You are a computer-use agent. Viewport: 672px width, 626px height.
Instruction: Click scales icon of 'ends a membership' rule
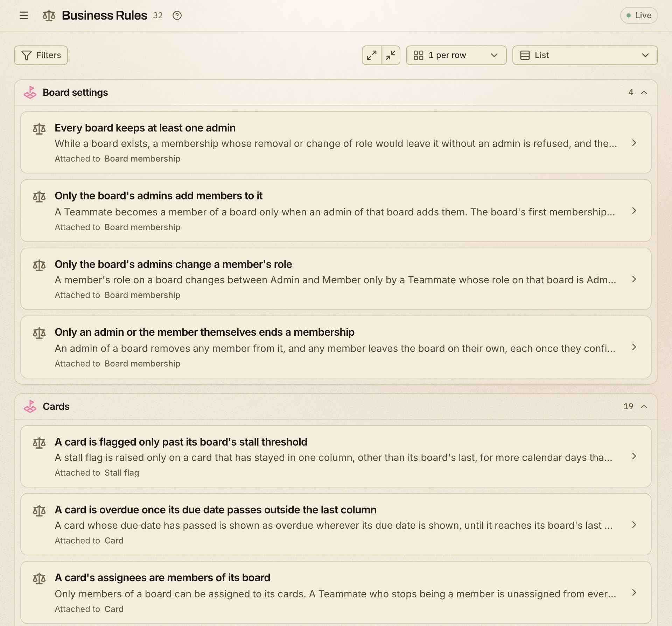point(39,333)
